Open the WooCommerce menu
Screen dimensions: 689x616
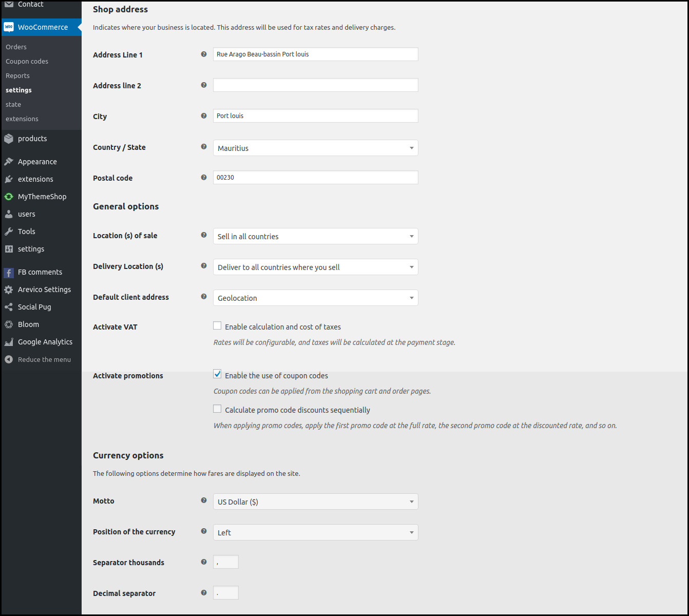[42, 27]
